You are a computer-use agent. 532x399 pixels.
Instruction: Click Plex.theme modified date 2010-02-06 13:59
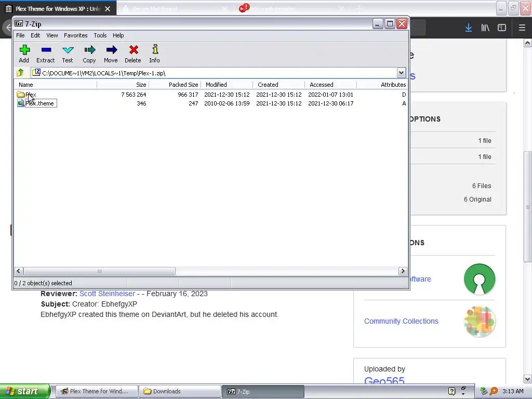pos(227,103)
